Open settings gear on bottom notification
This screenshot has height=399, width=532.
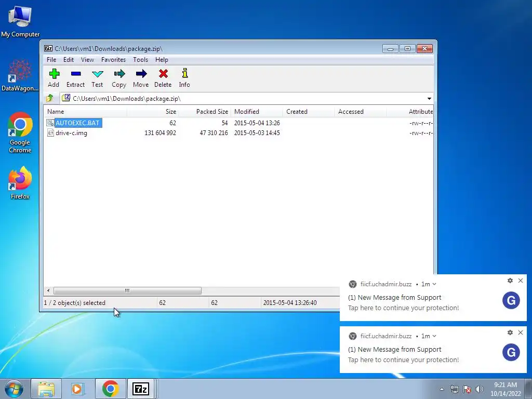510,332
